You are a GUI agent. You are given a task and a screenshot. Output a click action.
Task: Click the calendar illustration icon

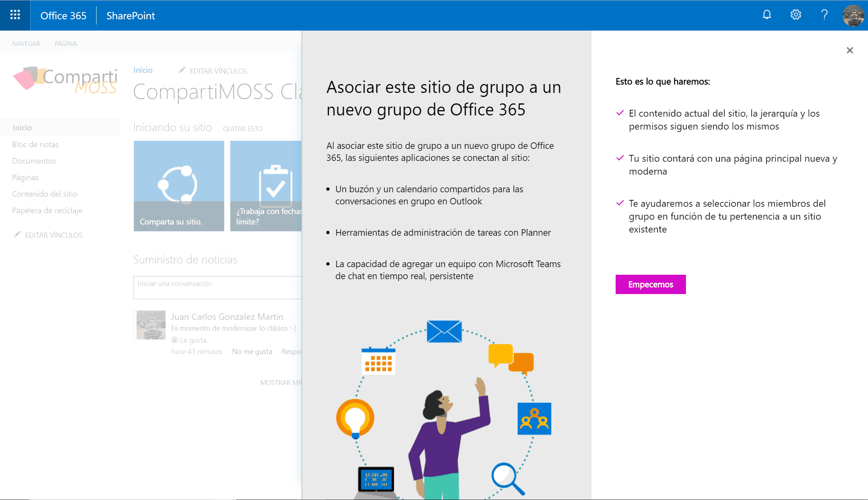(378, 360)
